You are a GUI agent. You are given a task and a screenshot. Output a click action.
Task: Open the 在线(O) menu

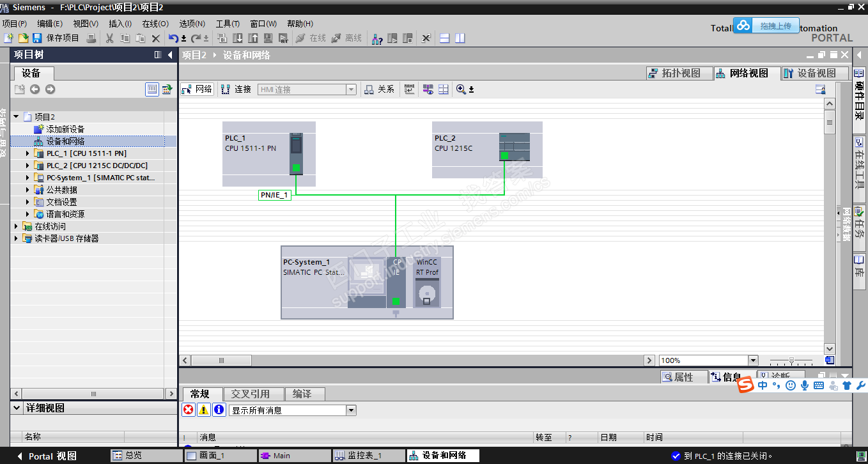(155, 24)
